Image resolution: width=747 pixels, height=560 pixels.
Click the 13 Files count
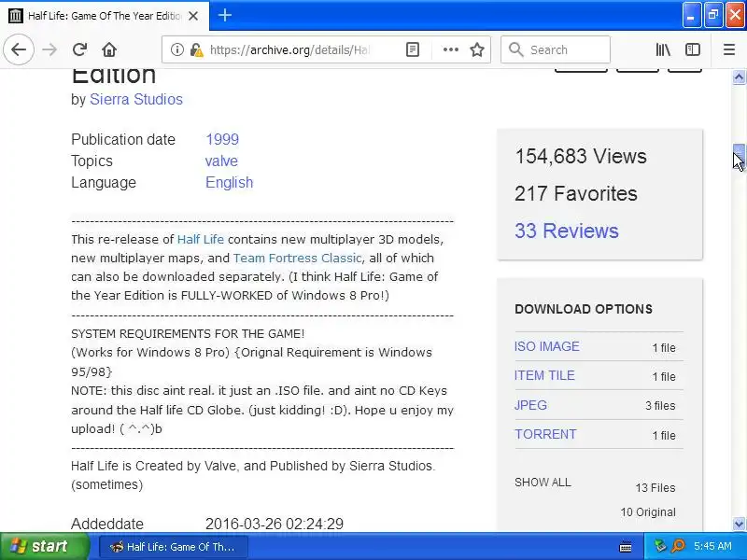[x=655, y=487]
